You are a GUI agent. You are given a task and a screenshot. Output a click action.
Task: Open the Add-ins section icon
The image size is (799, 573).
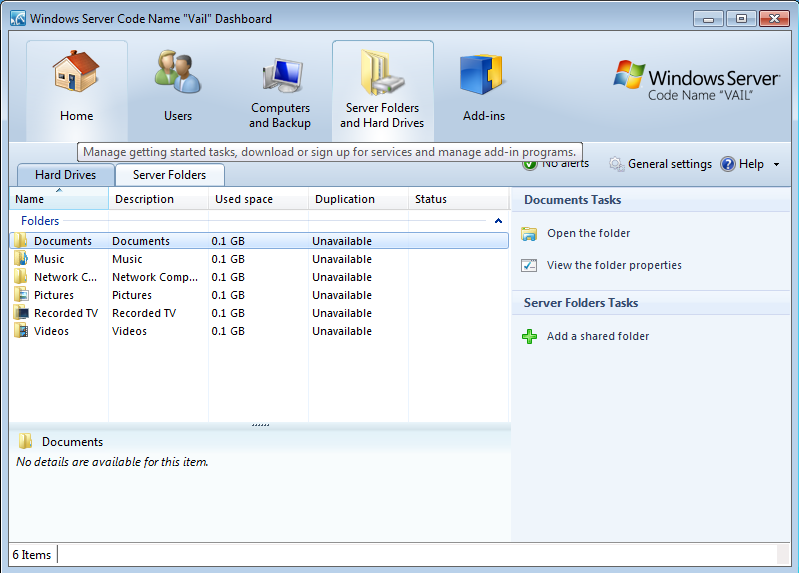(482, 74)
